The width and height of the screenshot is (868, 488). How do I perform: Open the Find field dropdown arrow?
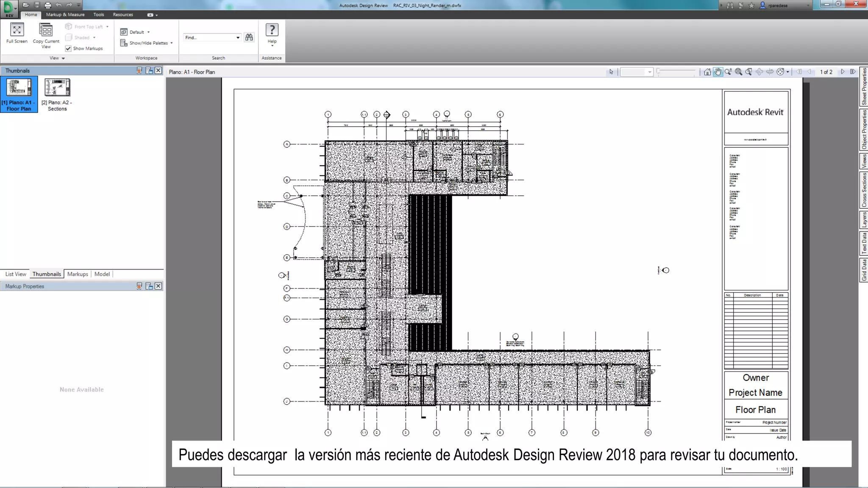coord(238,37)
